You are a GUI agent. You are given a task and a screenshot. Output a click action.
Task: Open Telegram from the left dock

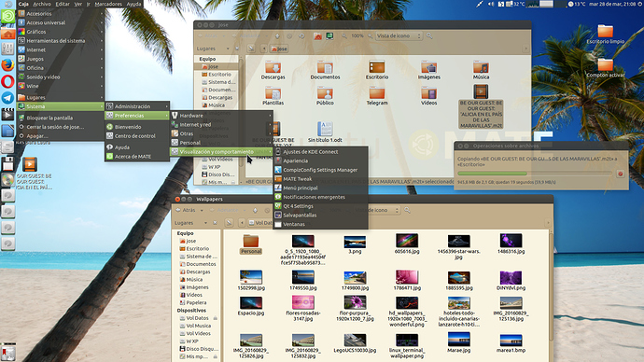pos(7,98)
